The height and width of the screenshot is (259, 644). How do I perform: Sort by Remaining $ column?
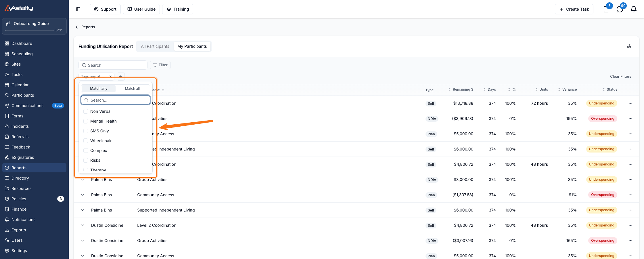click(x=461, y=89)
